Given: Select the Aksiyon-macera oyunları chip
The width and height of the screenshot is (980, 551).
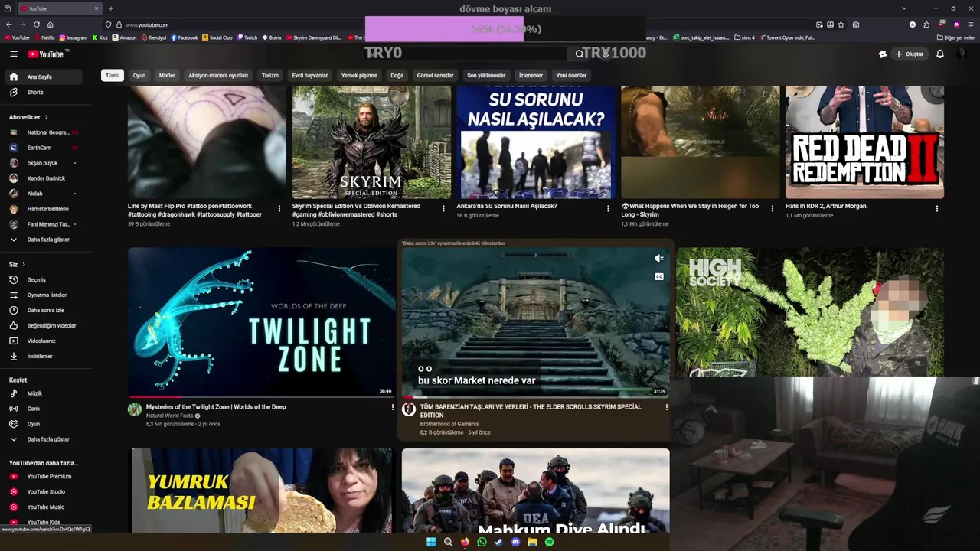Looking at the screenshot, I should 218,75.
